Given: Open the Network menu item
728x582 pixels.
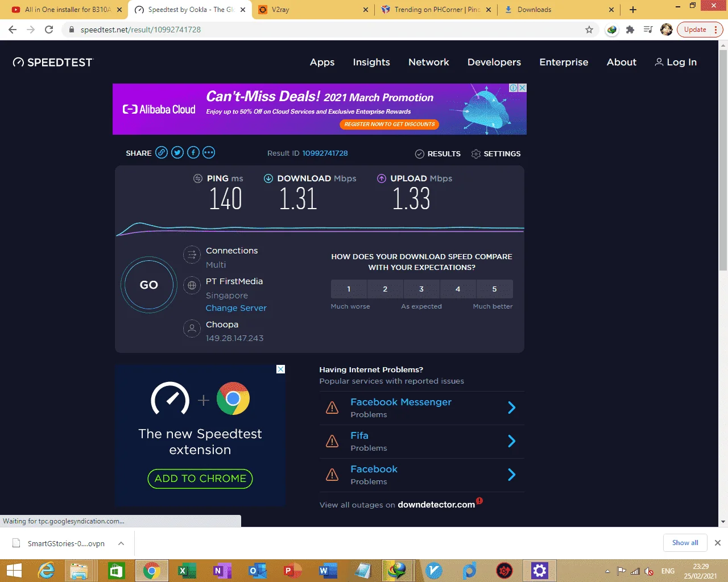Looking at the screenshot, I should (x=429, y=63).
